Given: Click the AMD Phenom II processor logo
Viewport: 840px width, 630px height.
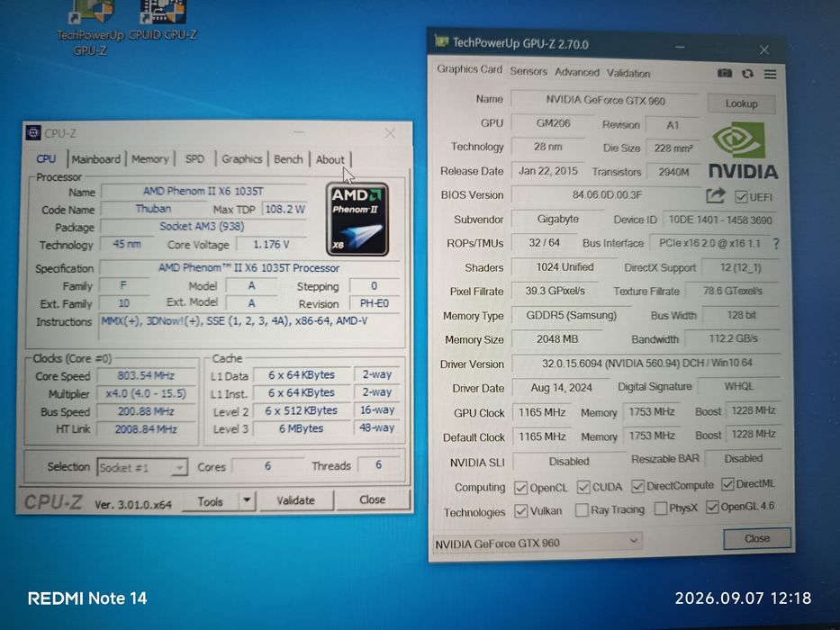Looking at the screenshot, I should (x=357, y=219).
